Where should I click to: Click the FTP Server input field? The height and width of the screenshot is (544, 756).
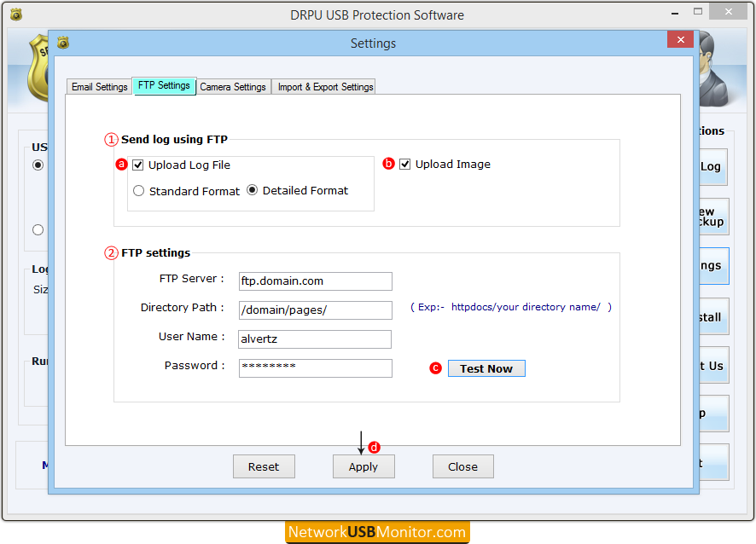316,281
